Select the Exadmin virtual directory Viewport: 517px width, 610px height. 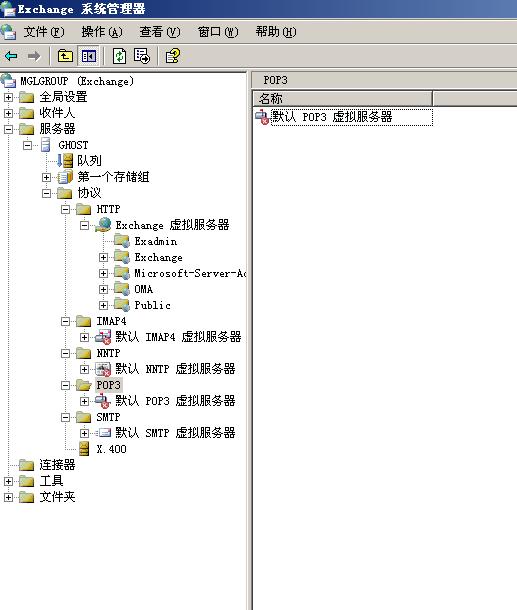click(x=155, y=241)
